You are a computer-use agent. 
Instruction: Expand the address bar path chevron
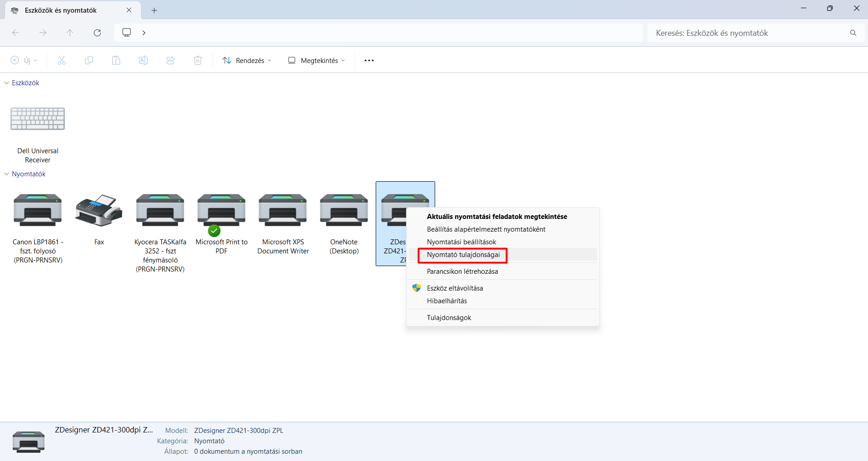(x=144, y=33)
